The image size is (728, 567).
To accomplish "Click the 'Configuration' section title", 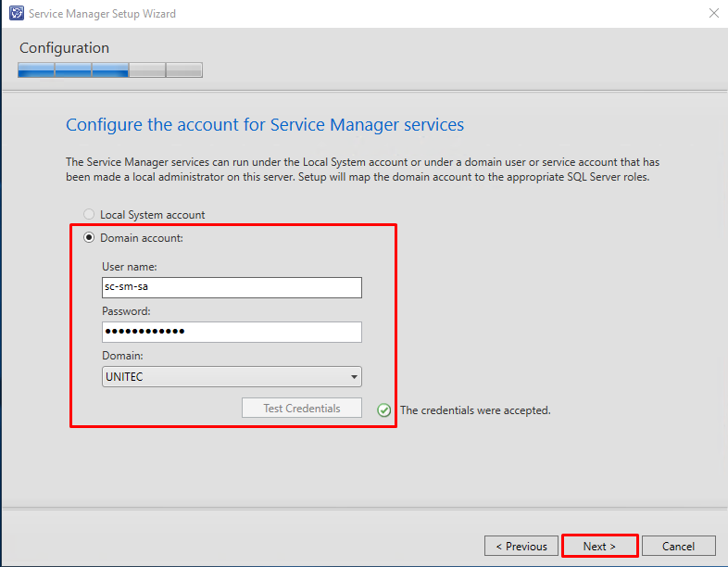I will 64,48.
